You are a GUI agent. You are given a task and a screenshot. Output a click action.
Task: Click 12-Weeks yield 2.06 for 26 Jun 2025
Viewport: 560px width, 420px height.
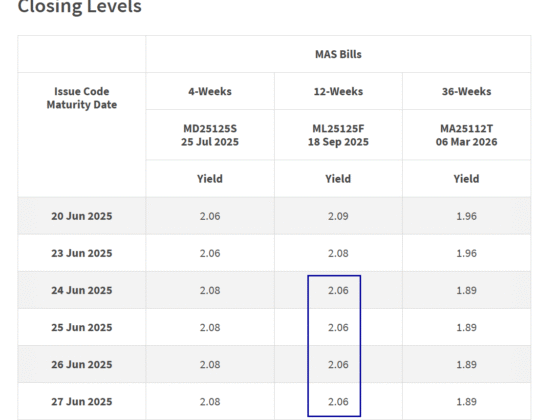click(338, 365)
